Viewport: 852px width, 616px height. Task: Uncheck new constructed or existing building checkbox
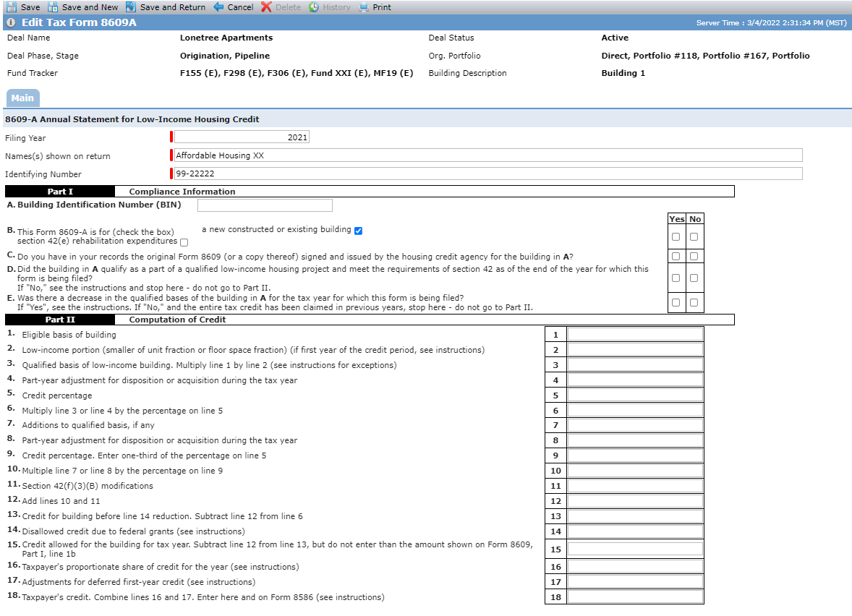coord(358,231)
